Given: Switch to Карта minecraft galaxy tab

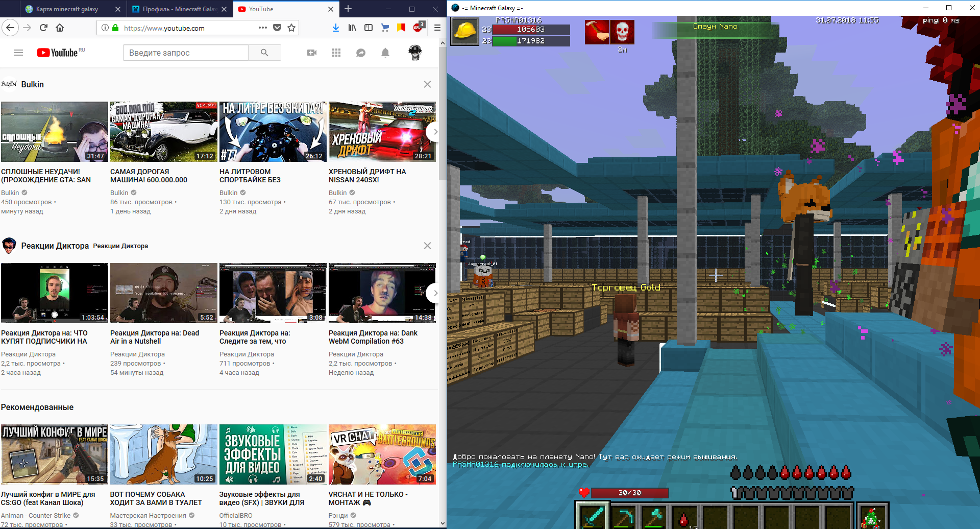Looking at the screenshot, I should click(x=67, y=9).
